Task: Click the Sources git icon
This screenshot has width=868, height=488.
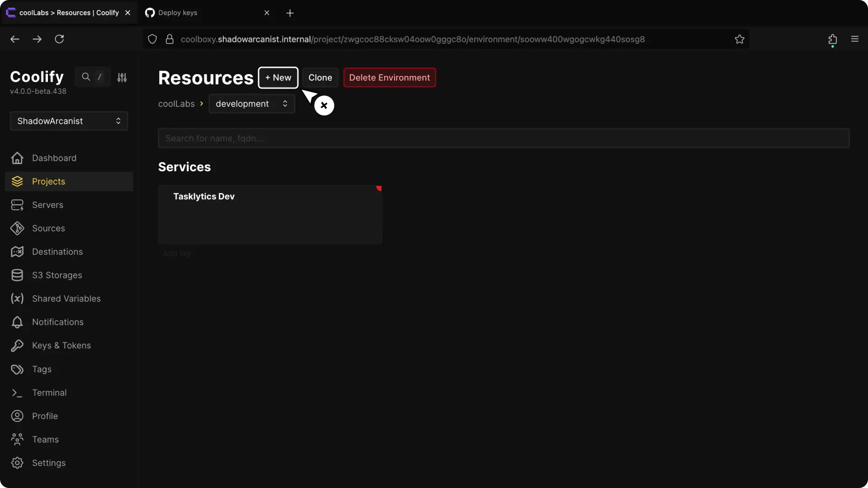Action: click(17, 229)
